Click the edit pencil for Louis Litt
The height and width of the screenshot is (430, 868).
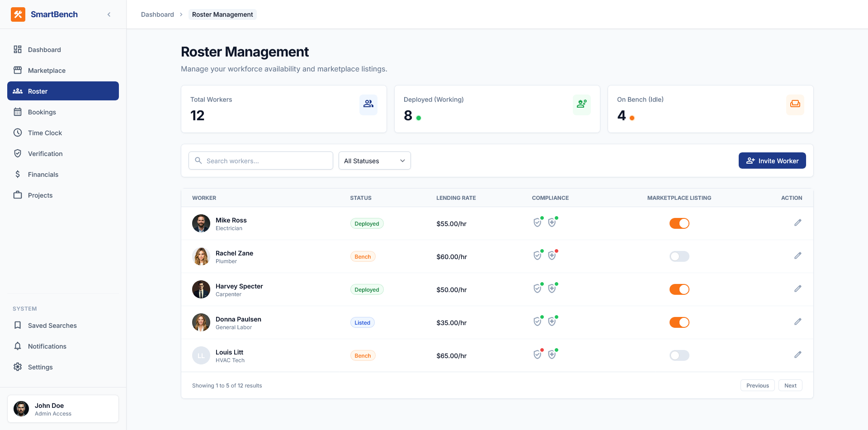pyautogui.click(x=797, y=355)
